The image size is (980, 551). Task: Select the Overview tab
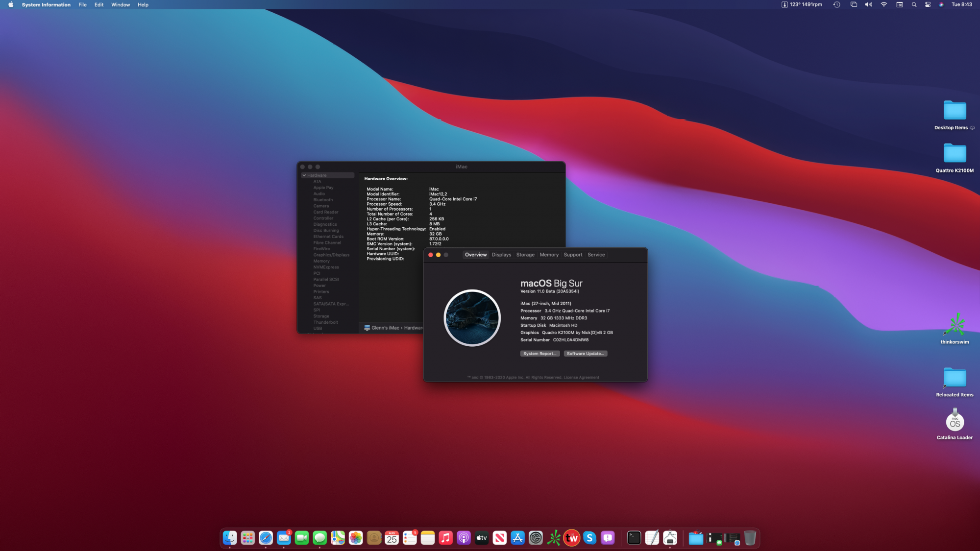point(476,255)
